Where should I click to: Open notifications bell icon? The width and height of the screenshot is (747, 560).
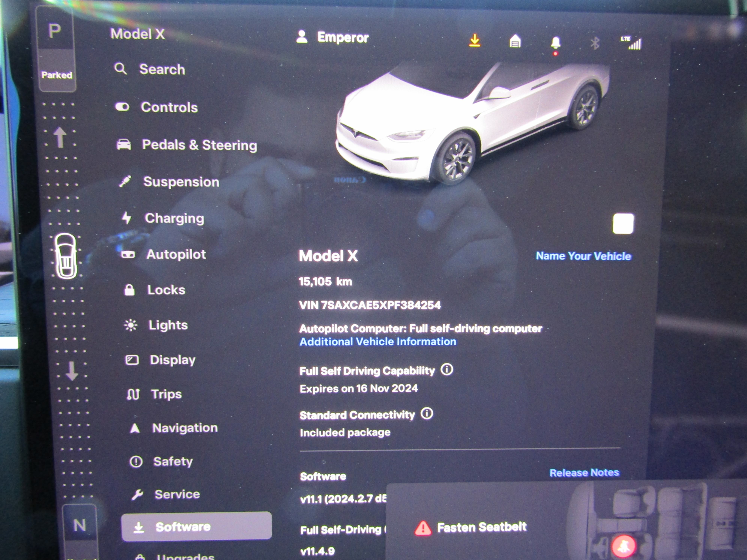click(x=556, y=43)
